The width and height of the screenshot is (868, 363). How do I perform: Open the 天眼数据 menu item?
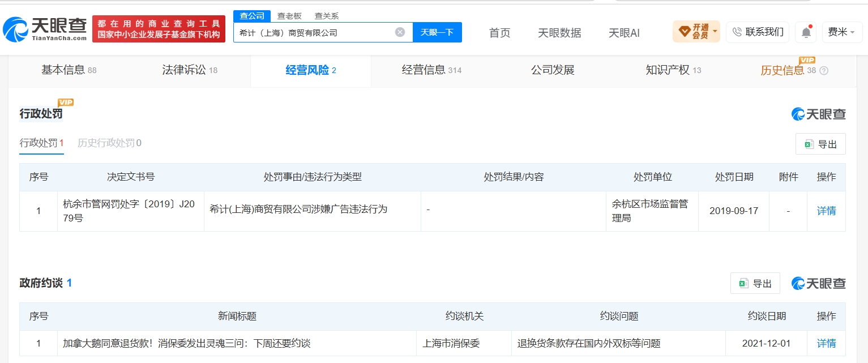pyautogui.click(x=559, y=33)
